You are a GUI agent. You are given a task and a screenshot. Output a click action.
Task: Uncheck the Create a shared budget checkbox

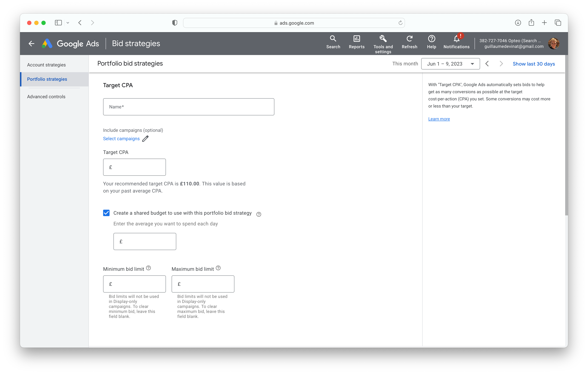click(x=106, y=213)
